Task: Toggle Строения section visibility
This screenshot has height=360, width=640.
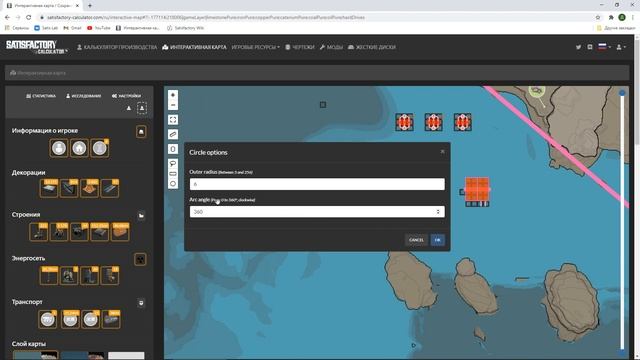Action: click(x=141, y=216)
